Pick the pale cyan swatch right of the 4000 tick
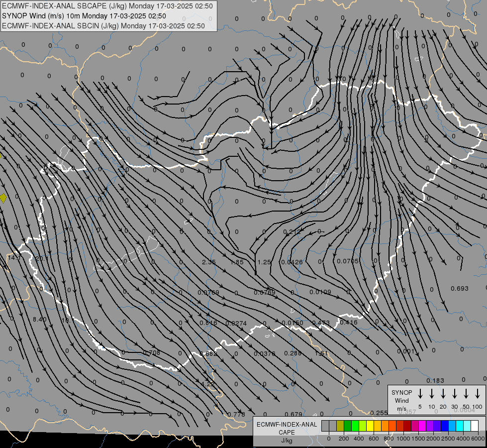 [468, 426]
